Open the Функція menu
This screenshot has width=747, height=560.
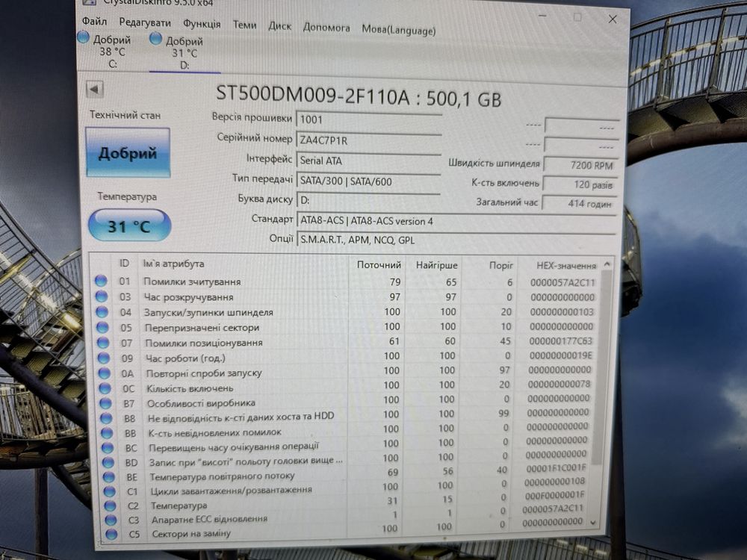[202, 24]
